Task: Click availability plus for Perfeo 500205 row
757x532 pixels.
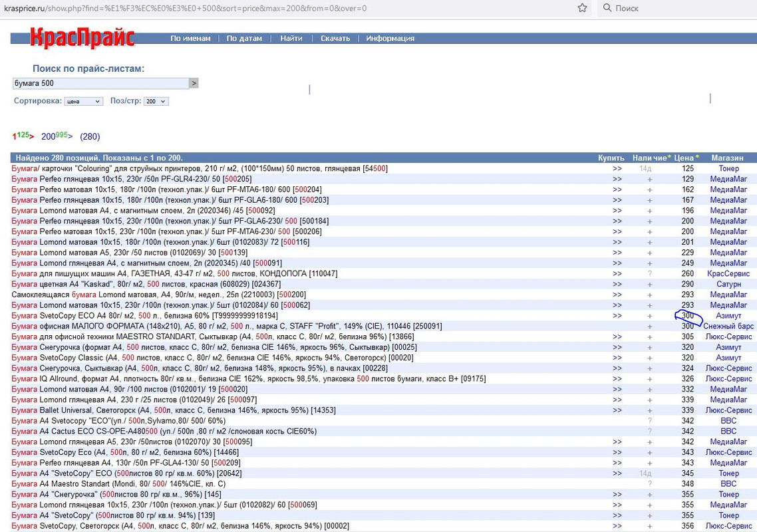Action: pos(649,179)
